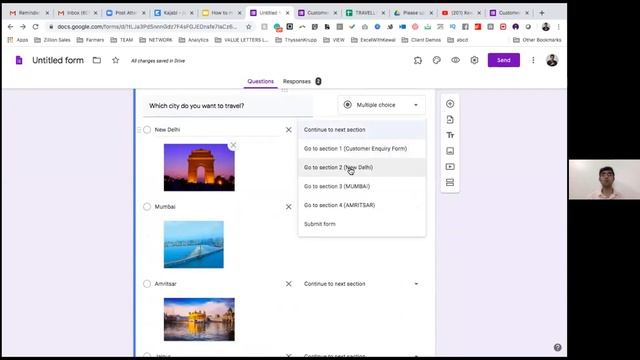Click the Google Forms document icon

click(x=19, y=60)
